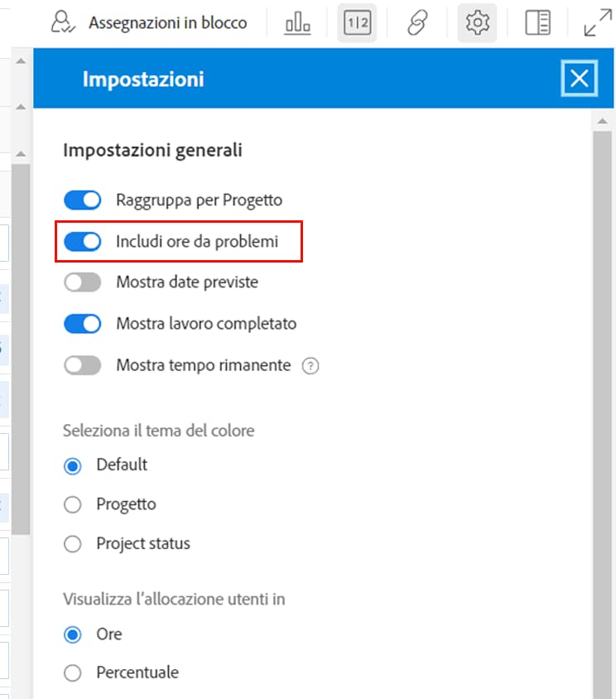616x699 pixels.
Task: Click the full screen expand arrows icon
Action: tap(598, 23)
